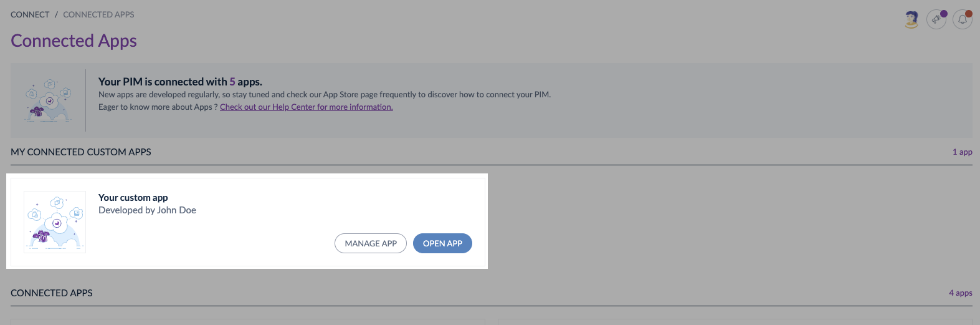Image resolution: width=980 pixels, height=325 pixels.
Task: Click the lower CONNECTED APPS section heading
Action: [52, 293]
